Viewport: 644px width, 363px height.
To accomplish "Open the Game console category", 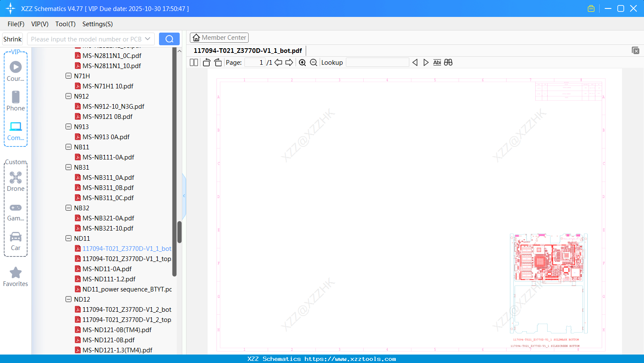I will tap(16, 208).
